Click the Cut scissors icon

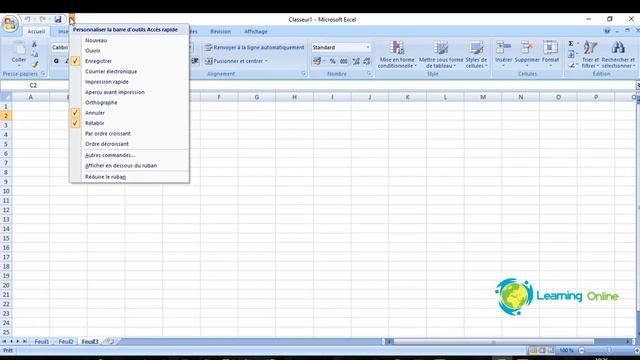34,44
